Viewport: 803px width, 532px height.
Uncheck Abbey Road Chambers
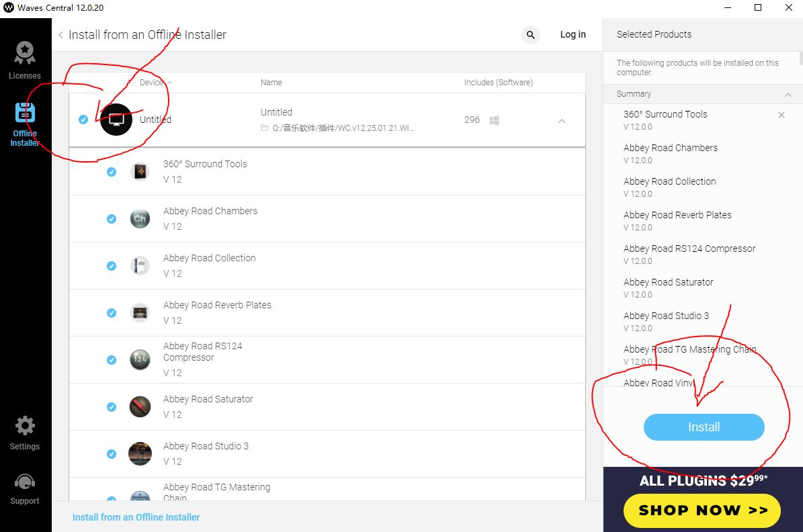pyautogui.click(x=111, y=218)
